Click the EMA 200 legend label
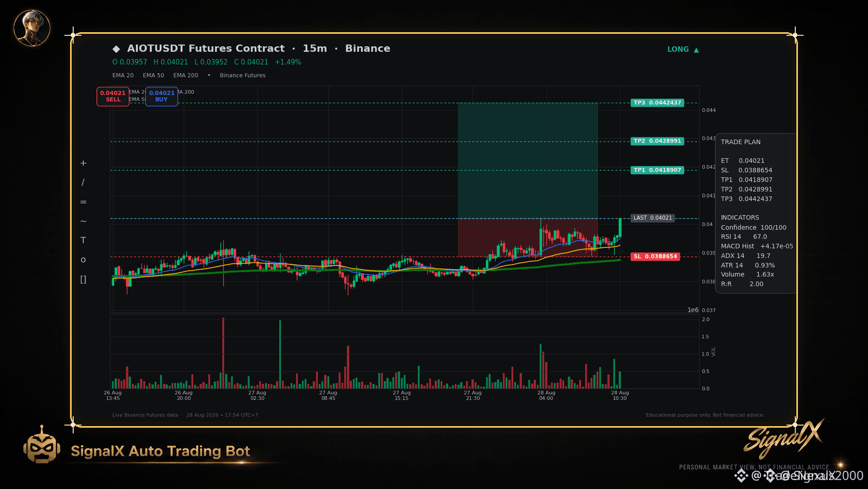 point(186,75)
